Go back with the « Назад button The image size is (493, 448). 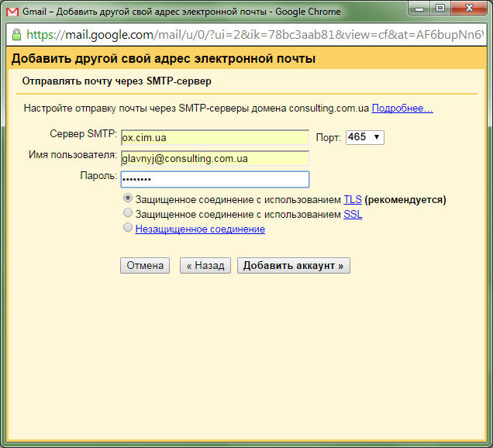[205, 266]
